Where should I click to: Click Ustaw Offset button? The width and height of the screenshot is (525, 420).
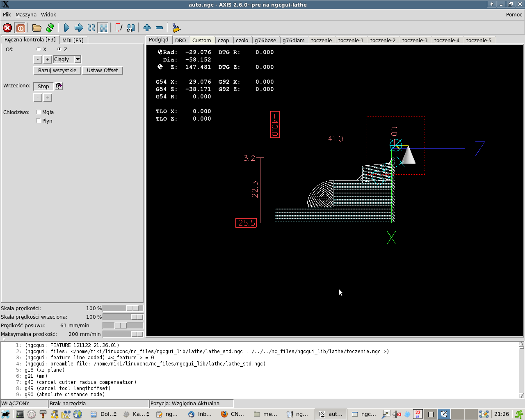pos(103,71)
